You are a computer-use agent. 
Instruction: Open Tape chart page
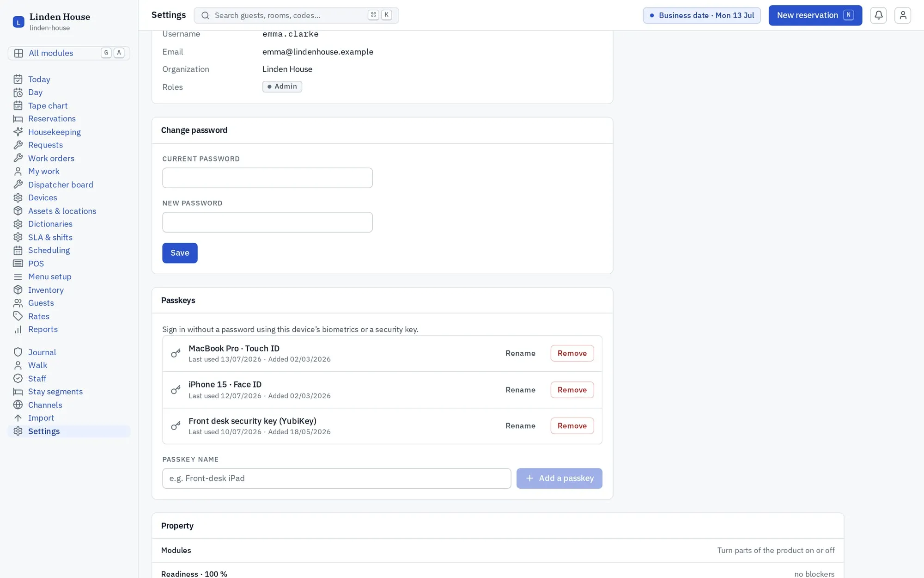(69, 106)
